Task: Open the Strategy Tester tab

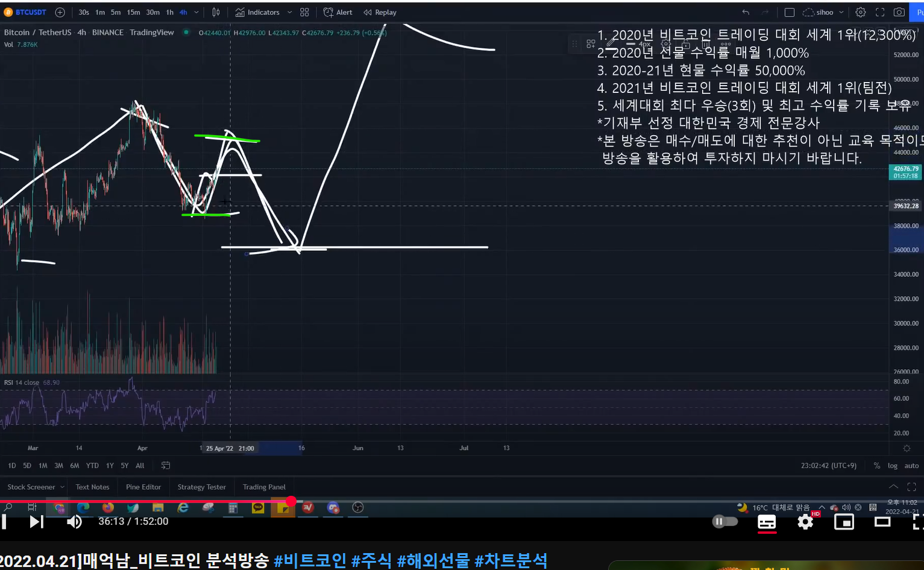Action: pyautogui.click(x=202, y=487)
